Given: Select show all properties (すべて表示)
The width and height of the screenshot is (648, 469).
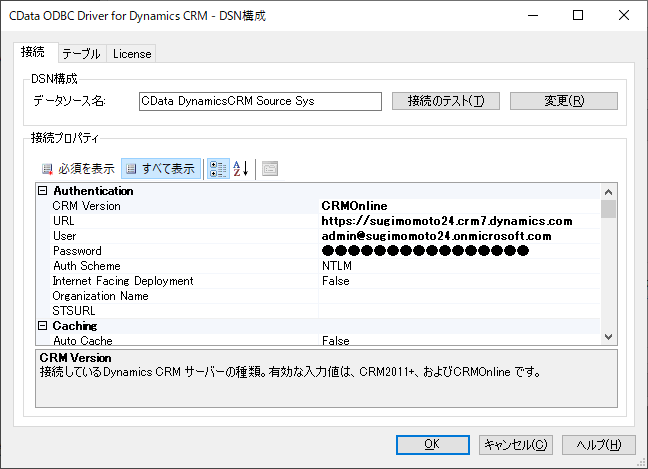Looking at the screenshot, I should point(161,169).
